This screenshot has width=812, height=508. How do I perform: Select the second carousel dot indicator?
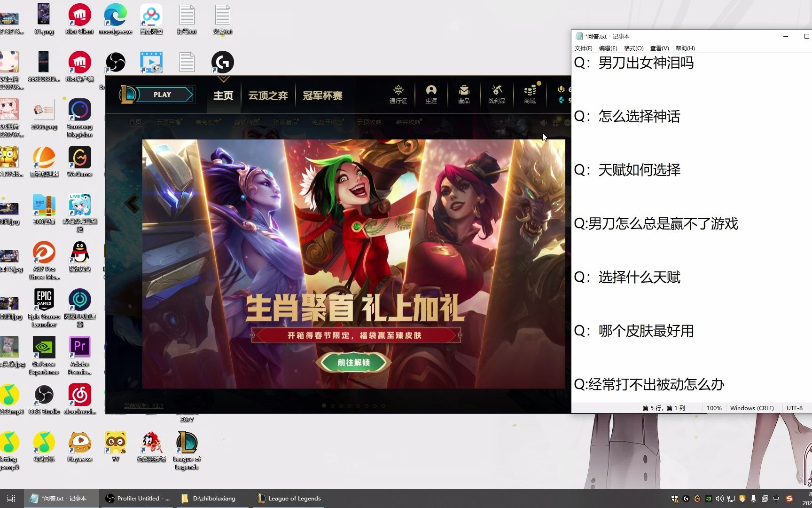pyautogui.click(x=332, y=405)
